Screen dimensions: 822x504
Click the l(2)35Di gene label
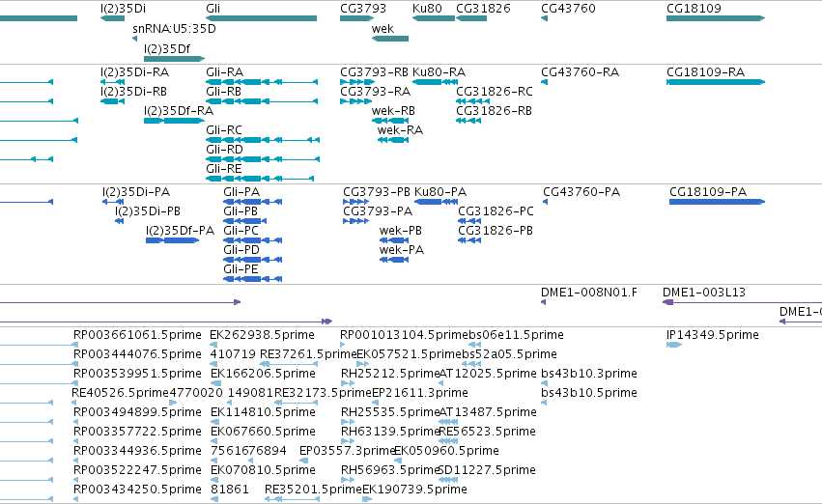(x=123, y=9)
